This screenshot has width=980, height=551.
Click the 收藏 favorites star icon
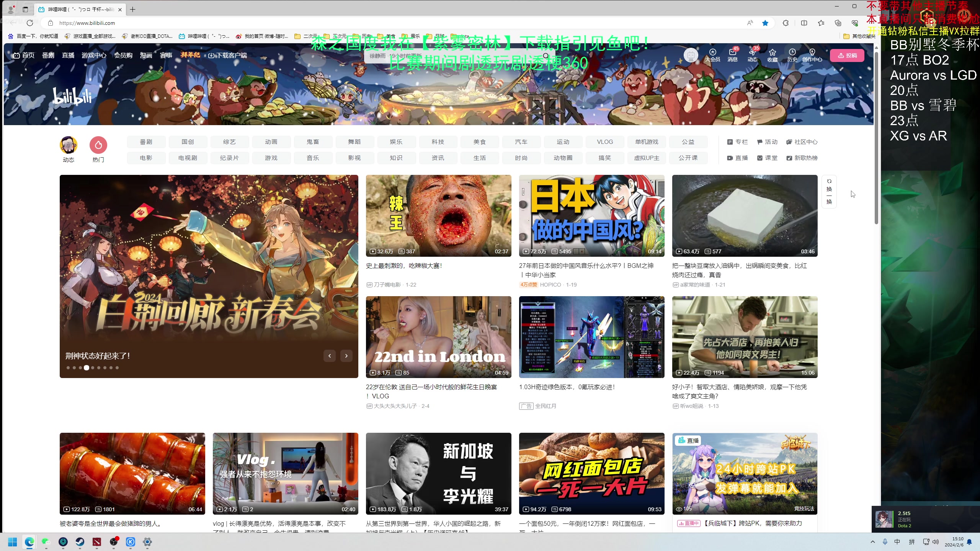tap(772, 53)
